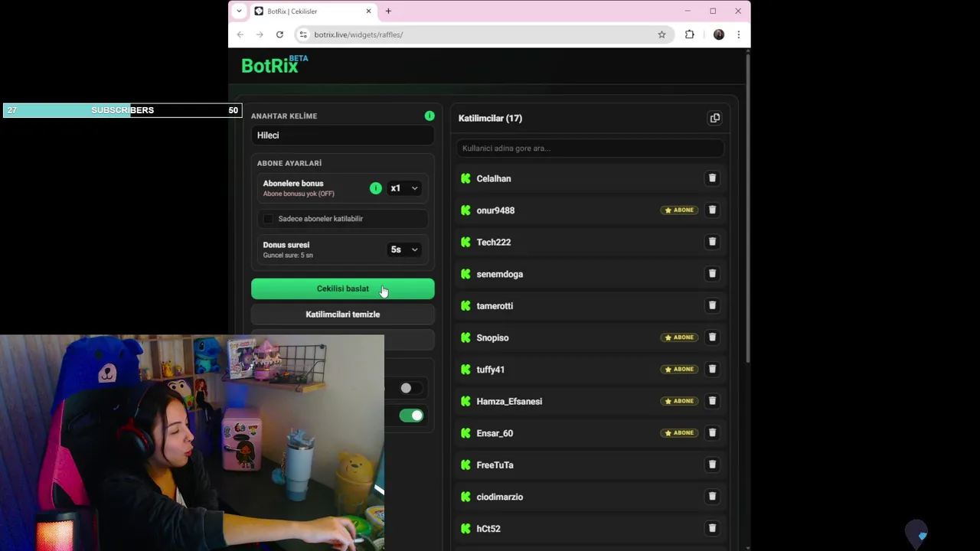
Task: Turn off the green enabled toggle
Action: (411, 416)
